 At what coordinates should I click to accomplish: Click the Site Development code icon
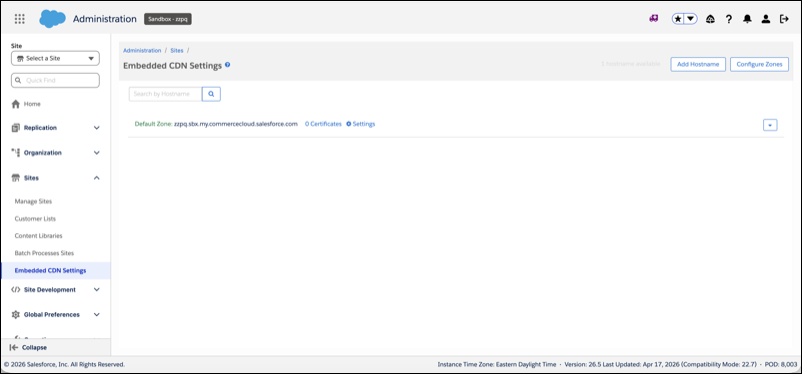15,290
